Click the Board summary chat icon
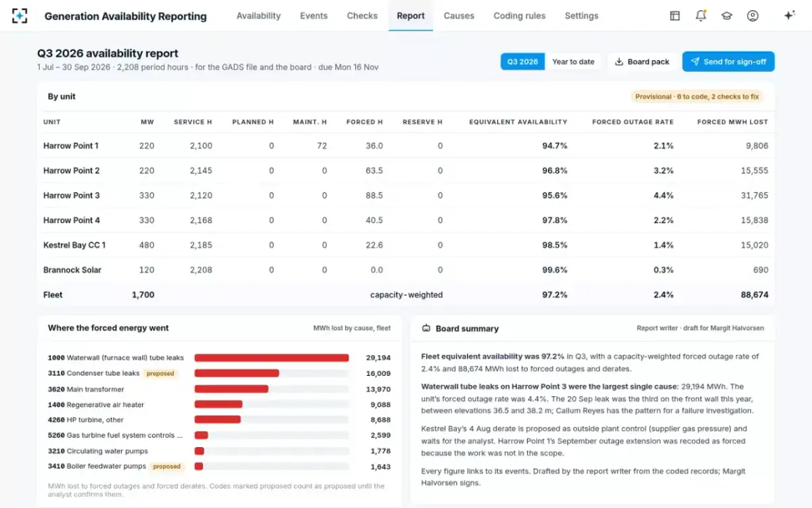The image size is (812, 508). (426, 329)
